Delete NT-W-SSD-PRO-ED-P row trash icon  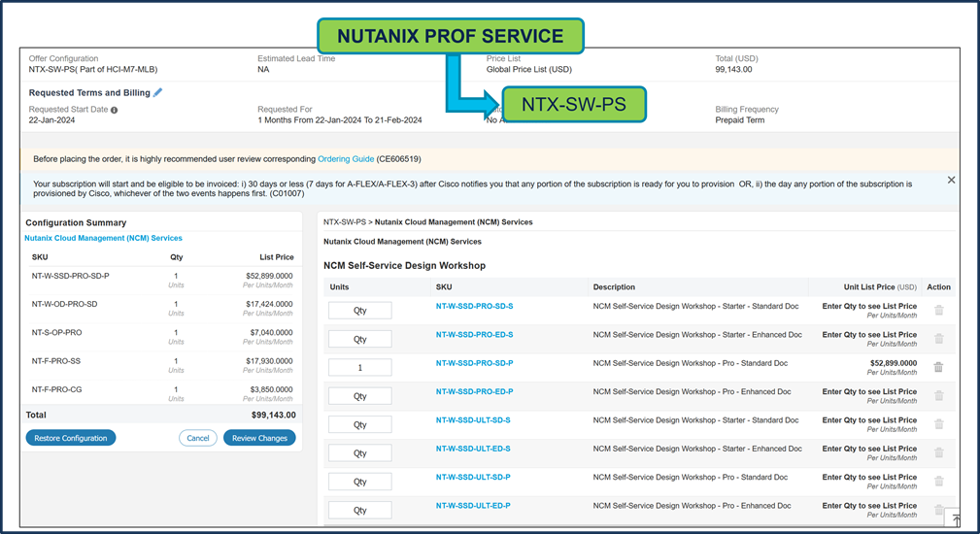pos(939,395)
